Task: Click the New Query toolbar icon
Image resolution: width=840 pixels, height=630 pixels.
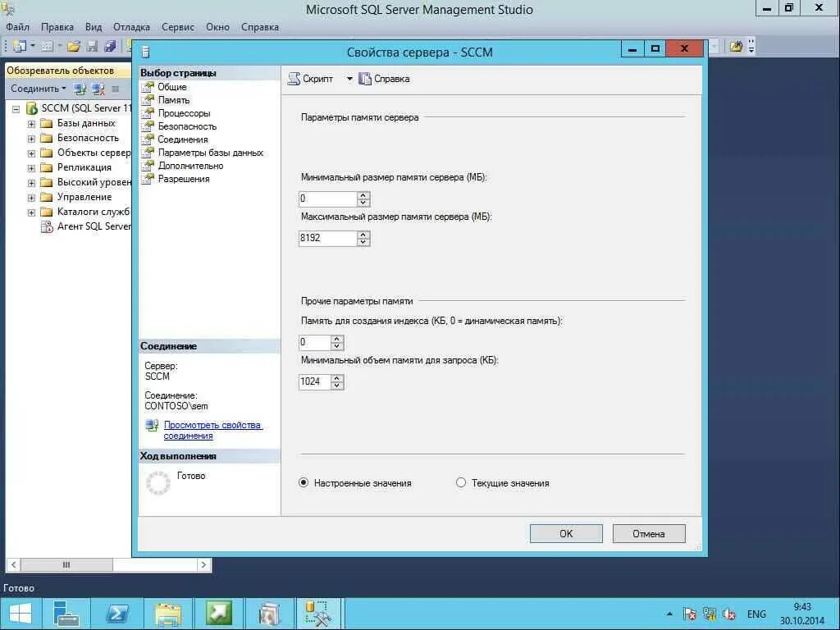Action: click(x=20, y=47)
